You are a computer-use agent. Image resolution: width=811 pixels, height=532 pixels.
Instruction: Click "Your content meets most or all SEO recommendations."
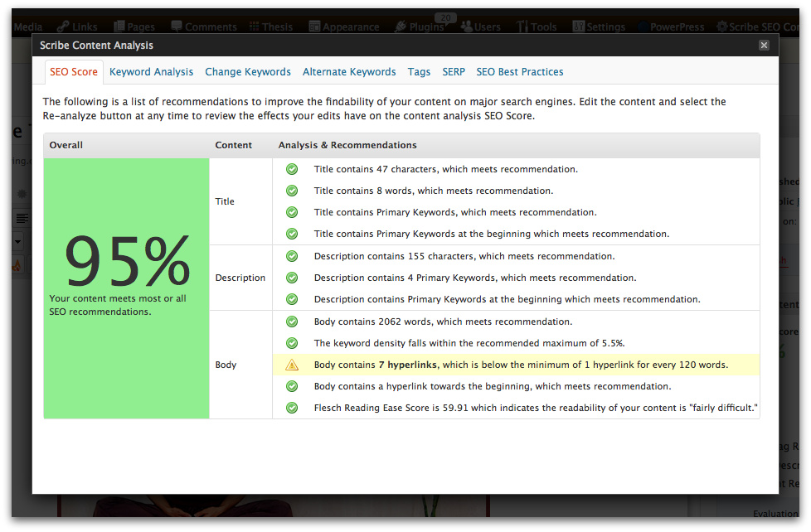[x=118, y=305]
